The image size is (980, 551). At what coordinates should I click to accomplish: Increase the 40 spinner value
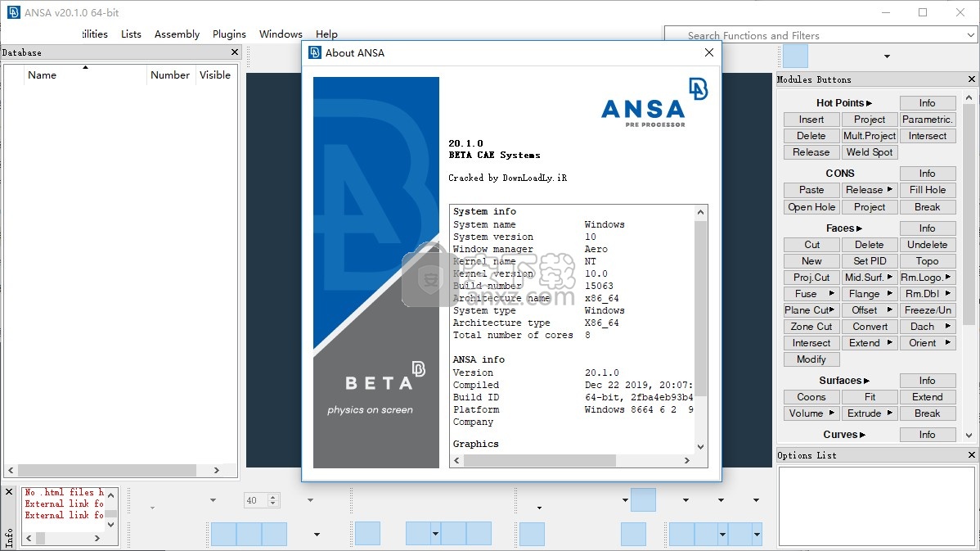pyautogui.click(x=272, y=497)
